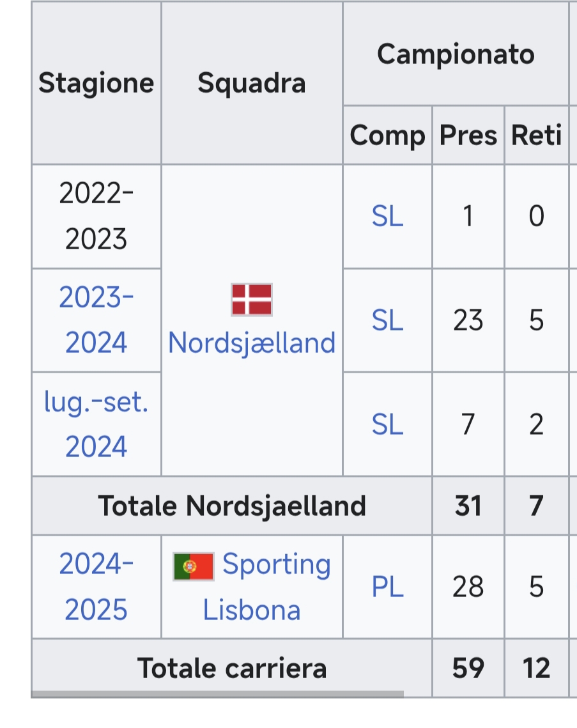Screen dimensions: 577x728
Task: Click the Squadra column header
Action: (252, 83)
